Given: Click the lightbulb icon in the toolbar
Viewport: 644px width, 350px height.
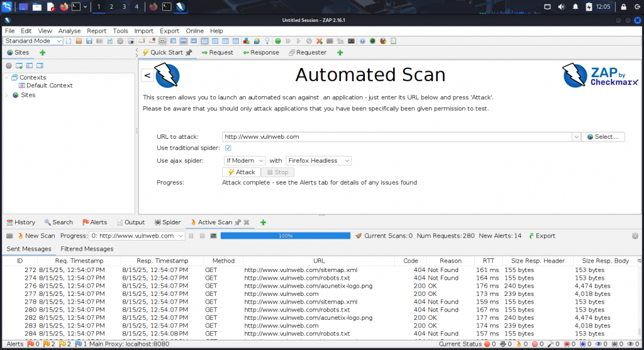Looking at the screenshot, I should [x=267, y=41].
